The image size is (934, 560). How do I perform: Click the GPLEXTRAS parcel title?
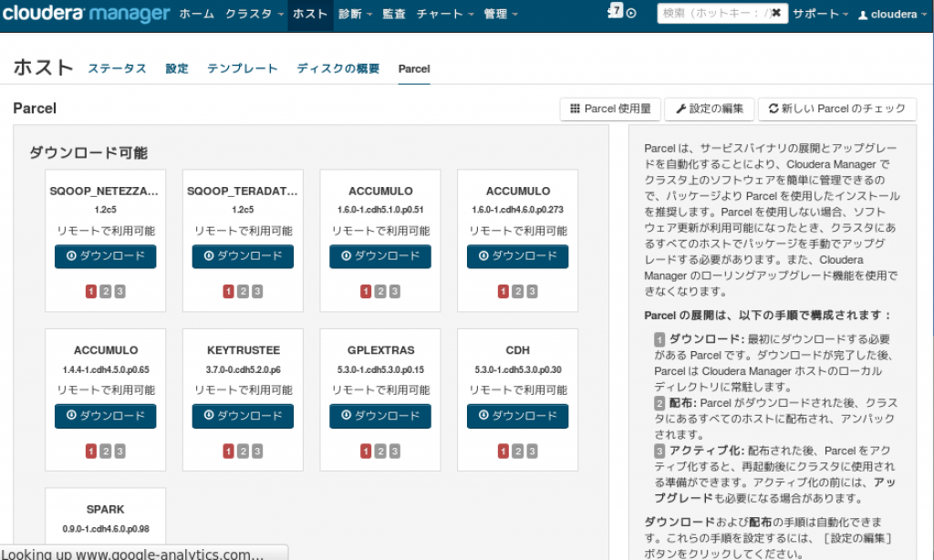click(x=380, y=350)
